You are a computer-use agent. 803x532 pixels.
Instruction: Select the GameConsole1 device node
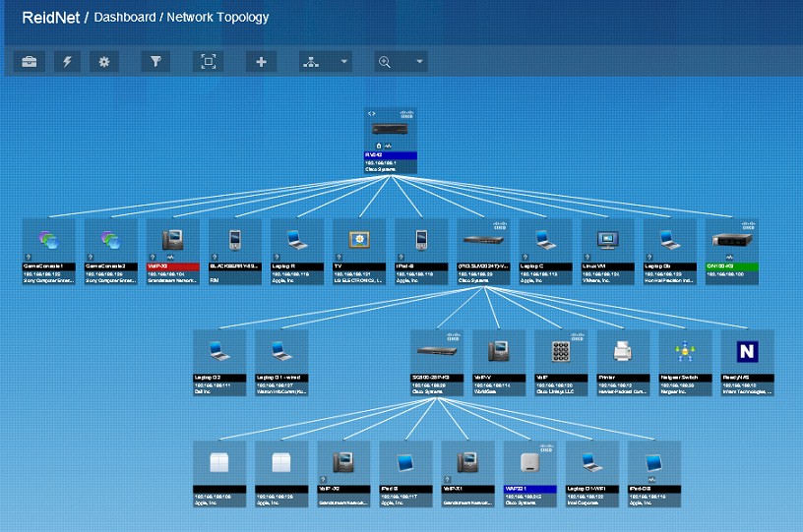coord(48,252)
